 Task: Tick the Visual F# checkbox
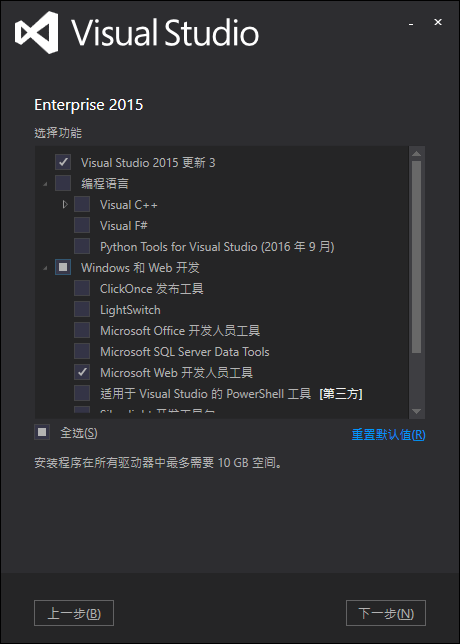82,225
